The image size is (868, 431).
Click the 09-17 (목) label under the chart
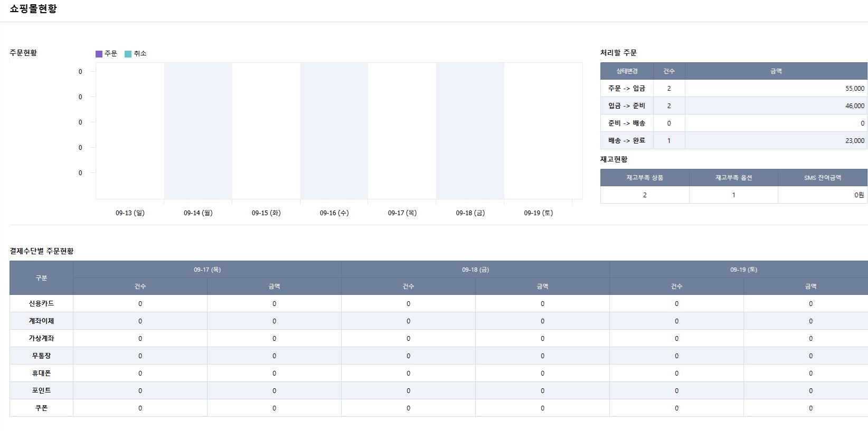(402, 213)
